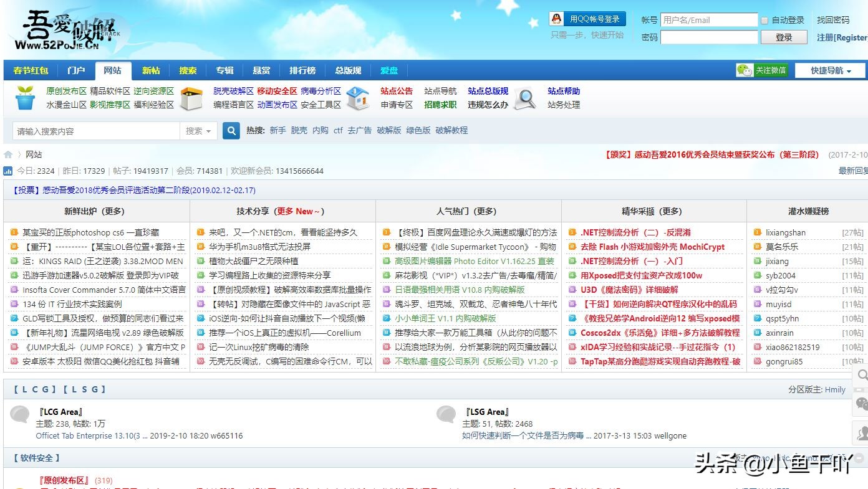Open the 快捷导航 dropdown

(830, 70)
